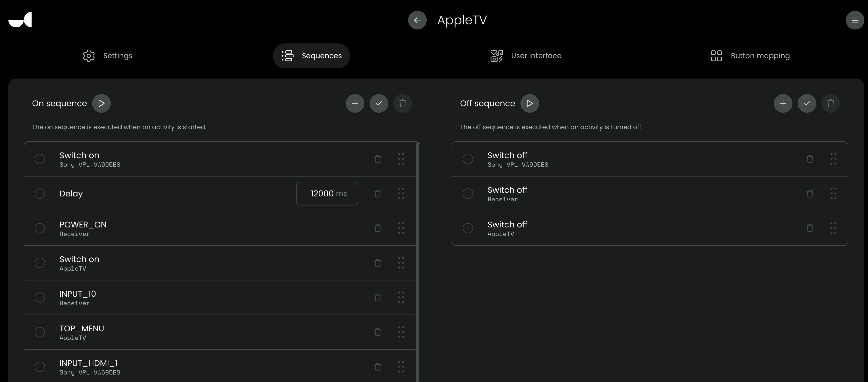Grab the POWER_ON step drag handle
The image size is (868, 382).
[x=401, y=228]
